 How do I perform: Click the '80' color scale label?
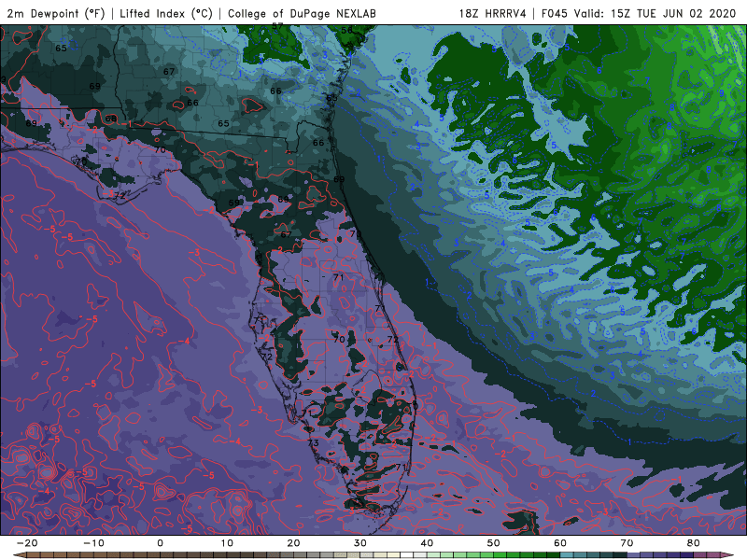point(694,543)
